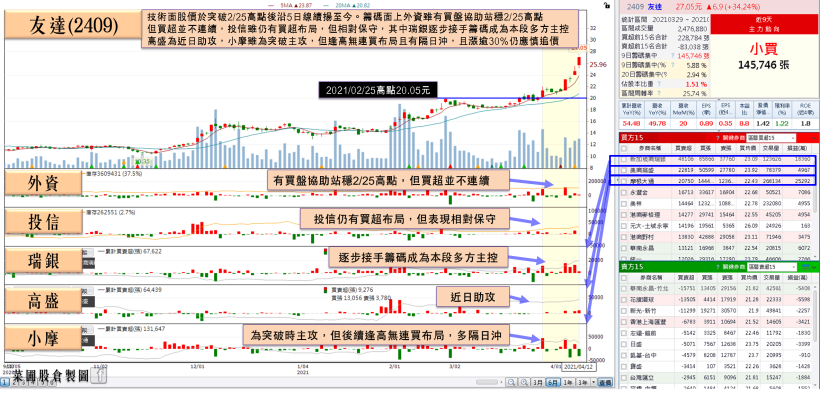Click the 華南永昌-竹北 seller name
The image size is (820, 394).
(649, 288)
